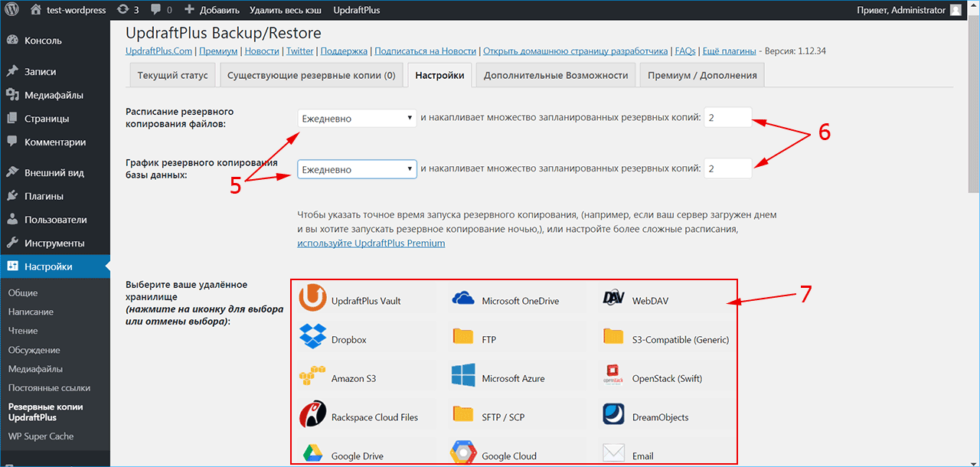
Task: Pick the Microsoft Azure storage icon
Action: 463,378
